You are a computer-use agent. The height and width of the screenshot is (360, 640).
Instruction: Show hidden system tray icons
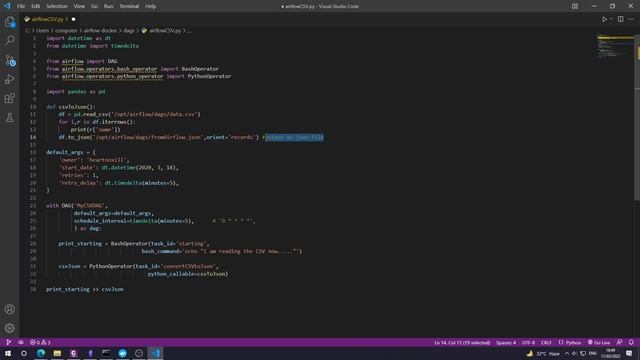pos(567,353)
